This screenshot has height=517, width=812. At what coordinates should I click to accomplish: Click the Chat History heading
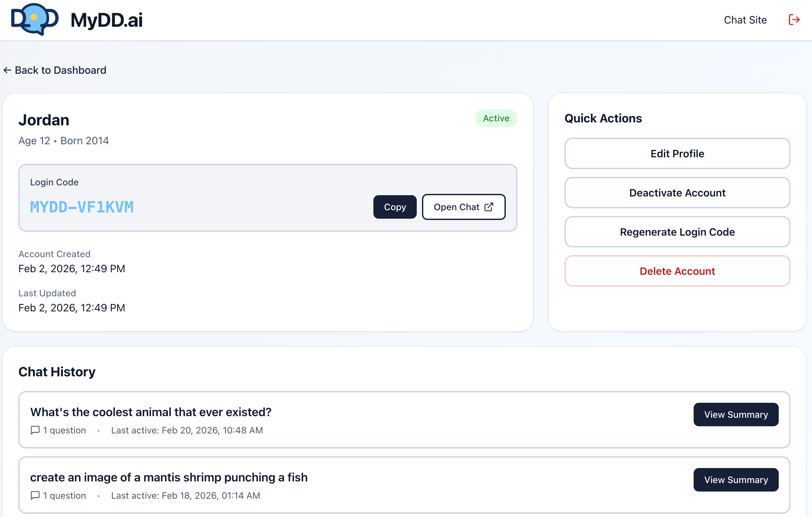click(57, 371)
